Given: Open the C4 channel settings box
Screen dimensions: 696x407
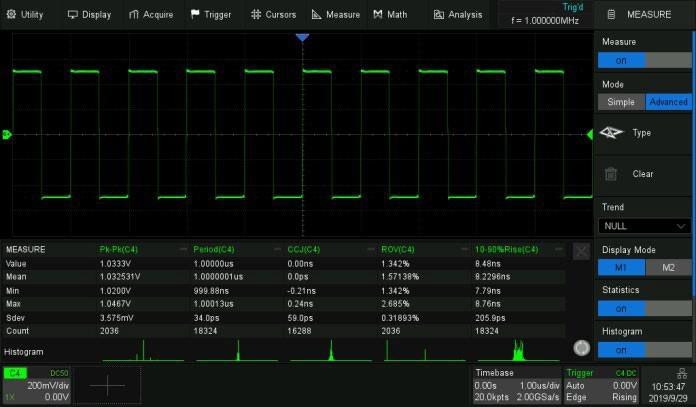Looking at the screenshot, I should pyautogui.click(x=36, y=385).
